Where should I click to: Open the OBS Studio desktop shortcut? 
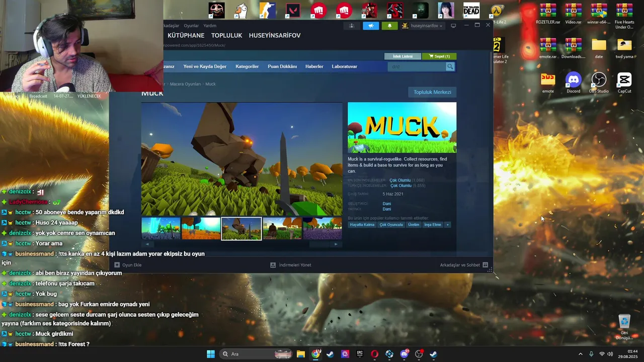(x=599, y=82)
